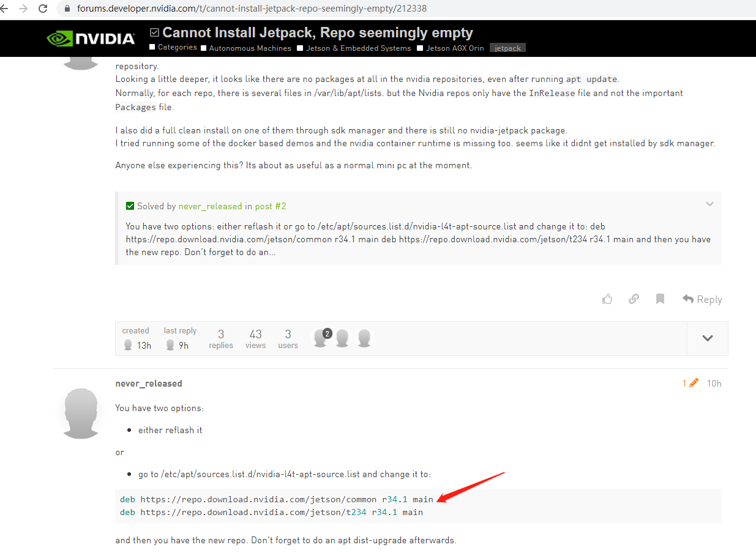This screenshot has width=756, height=553.
Task: Open the Autonomous Machines category
Action: tap(246, 48)
